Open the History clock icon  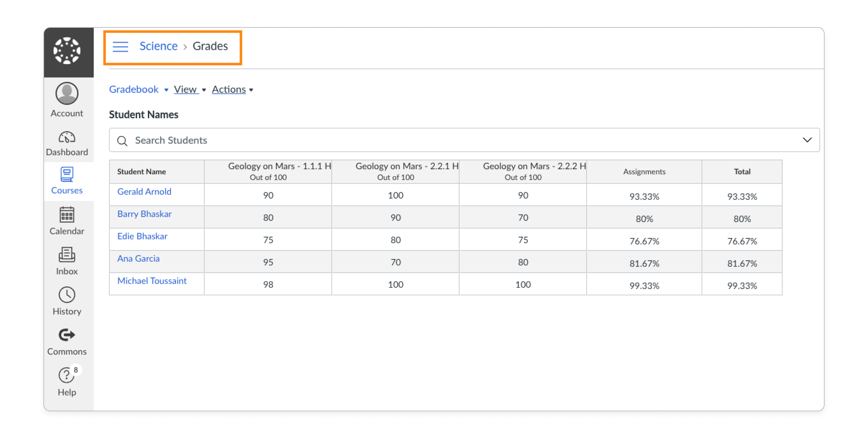pos(67,295)
